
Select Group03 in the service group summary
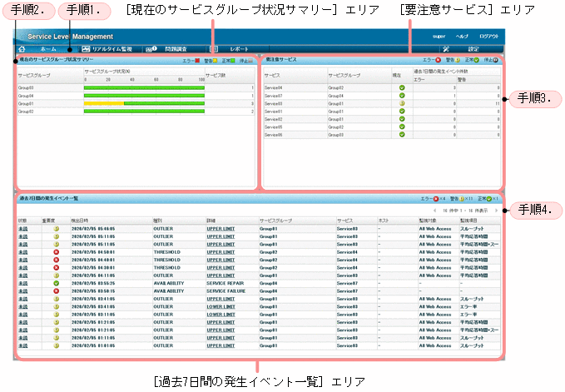pos(26,87)
